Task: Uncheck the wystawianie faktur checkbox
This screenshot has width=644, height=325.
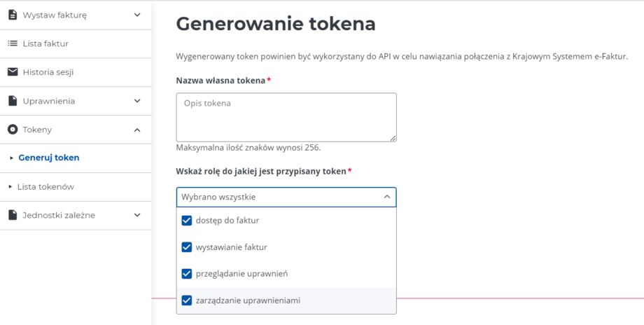Action: [187, 247]
